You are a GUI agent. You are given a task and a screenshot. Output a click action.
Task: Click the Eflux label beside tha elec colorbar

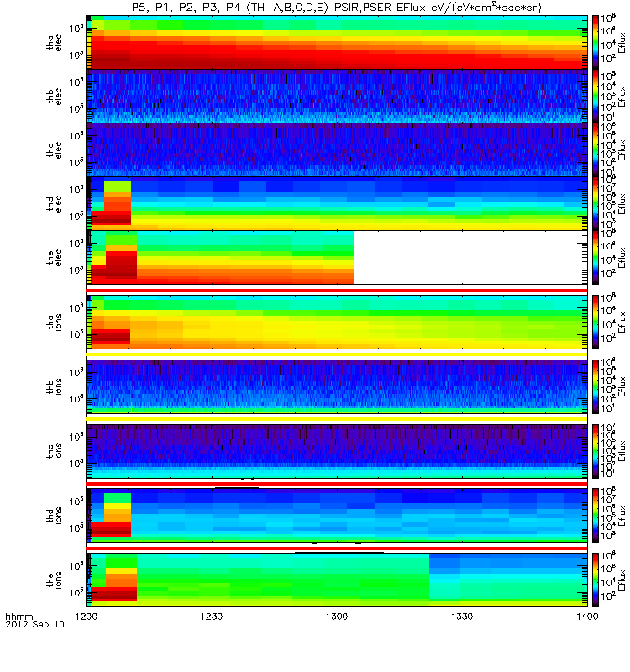point(622,42)
